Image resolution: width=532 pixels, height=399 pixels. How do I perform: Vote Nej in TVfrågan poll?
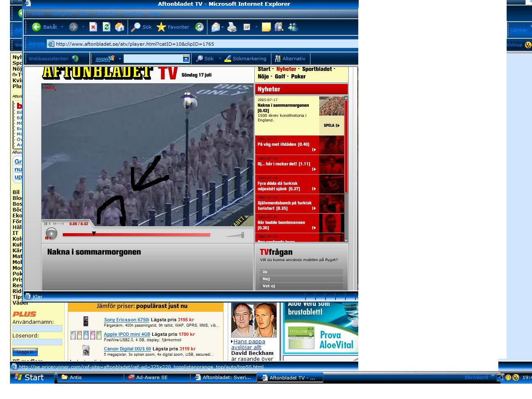pyautogui.click(x=301, y=279)
